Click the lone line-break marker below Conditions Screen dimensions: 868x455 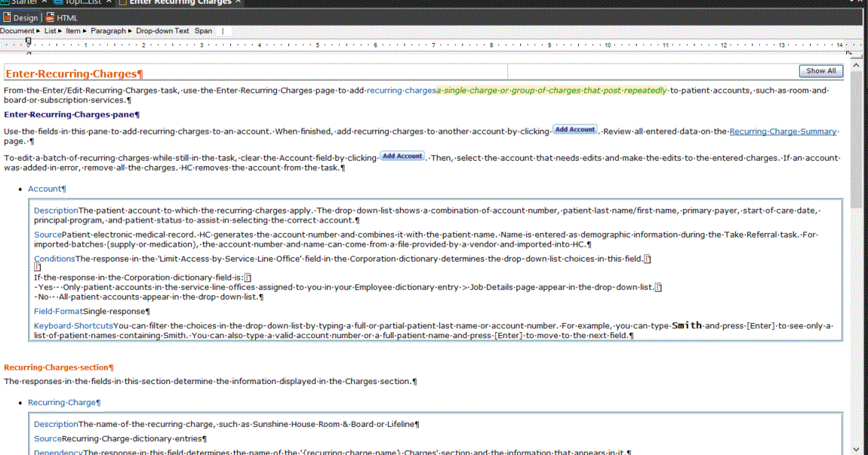click(x=38, y=267)
